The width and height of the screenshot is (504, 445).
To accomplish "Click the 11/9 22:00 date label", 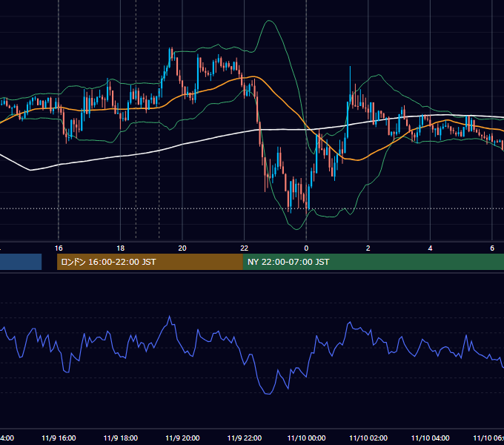I will (245, 438).
